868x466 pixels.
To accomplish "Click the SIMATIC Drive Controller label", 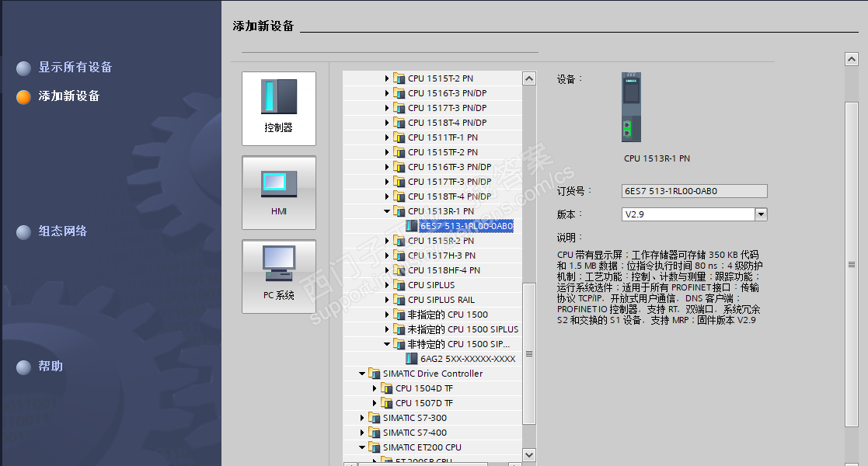I will coord(433,374).
